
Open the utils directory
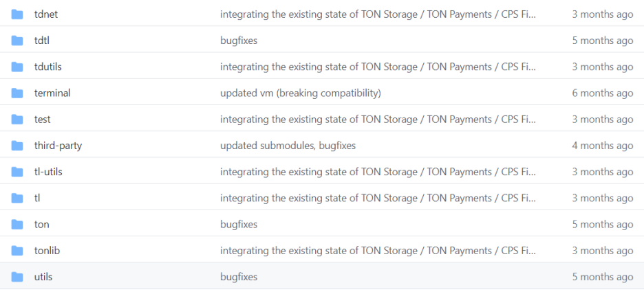[43, 277]
